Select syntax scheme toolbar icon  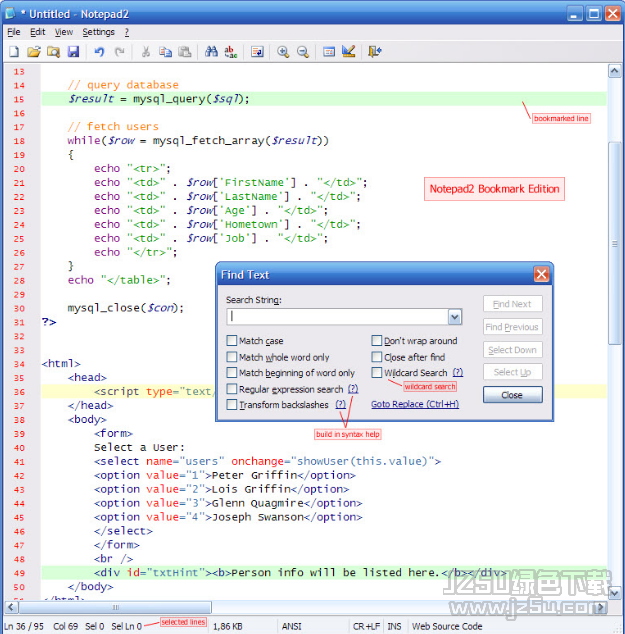tap(329, 52)
